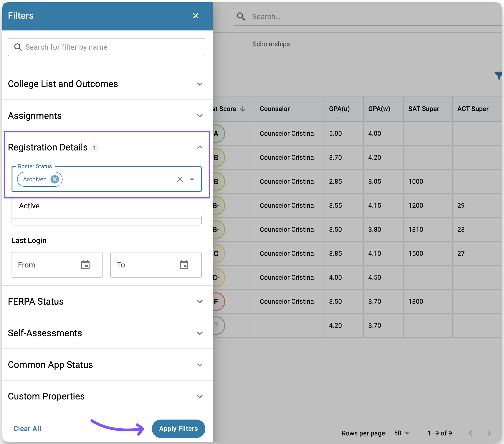
Task: Open the Last Login To calendar picker
Action: 184,265
